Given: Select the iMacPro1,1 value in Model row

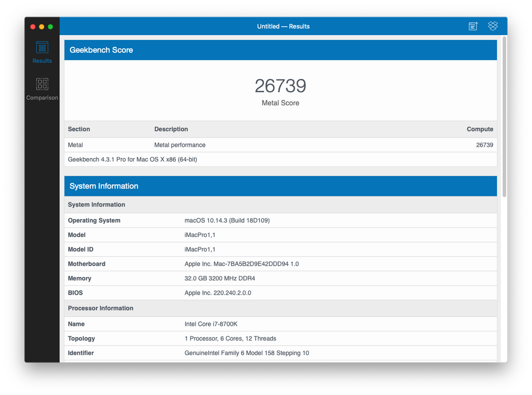Looking at the screenshot, I should point(200,235).
